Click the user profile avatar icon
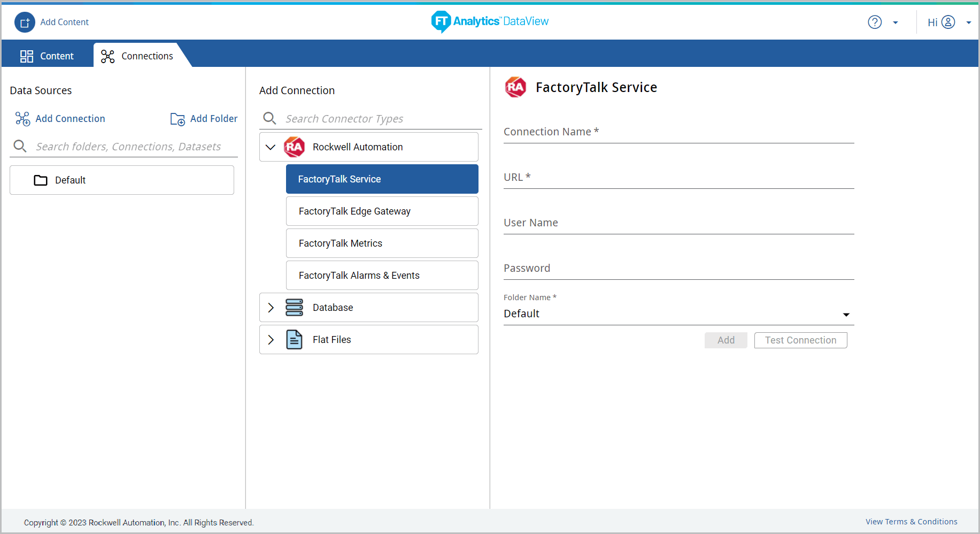This screenshot has width=980, height=534. tap(948, 22)
